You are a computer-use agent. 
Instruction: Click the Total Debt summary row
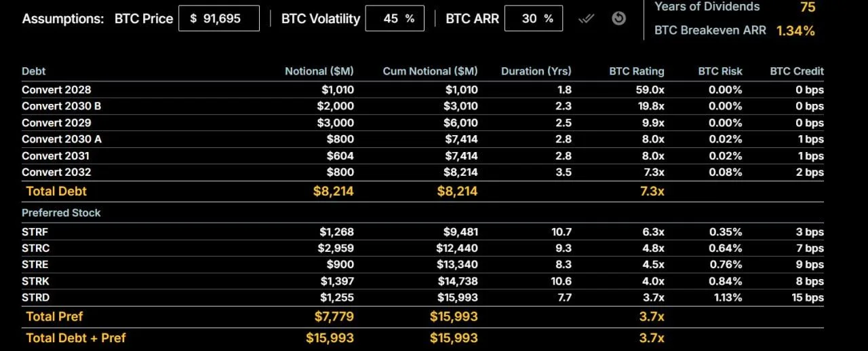click(56, 191)
